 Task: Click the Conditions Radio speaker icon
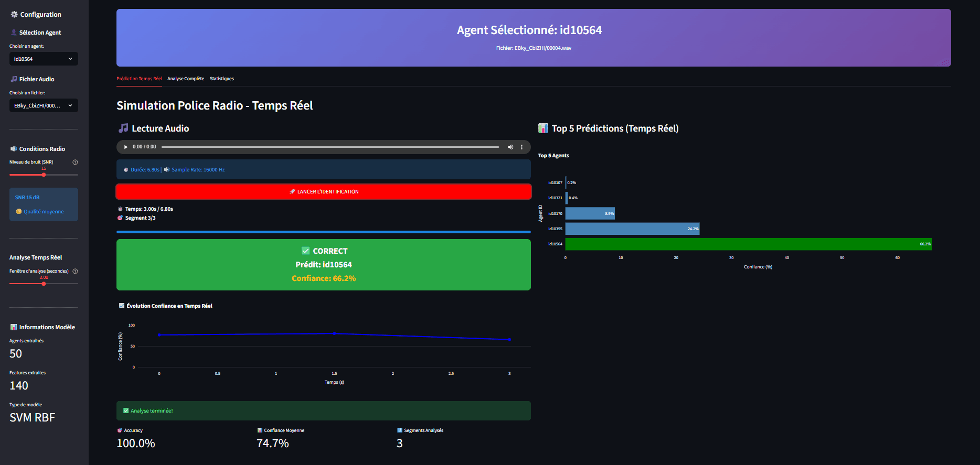[x=14, y=149]
